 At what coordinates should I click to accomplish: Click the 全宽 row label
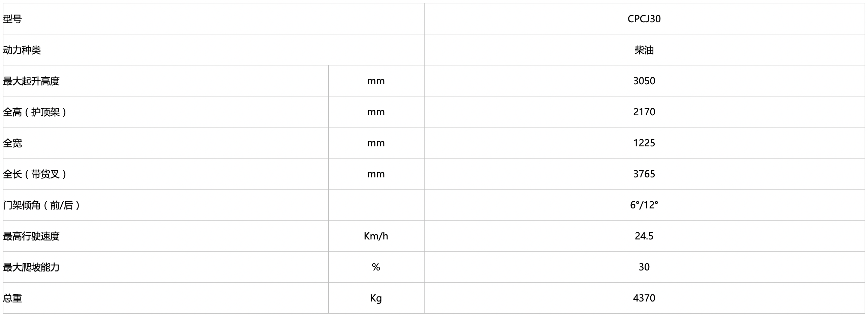click(x=12, y=143)
